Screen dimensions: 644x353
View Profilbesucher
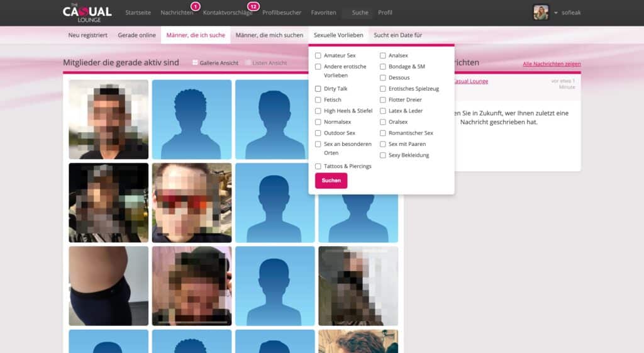[282, 13]
